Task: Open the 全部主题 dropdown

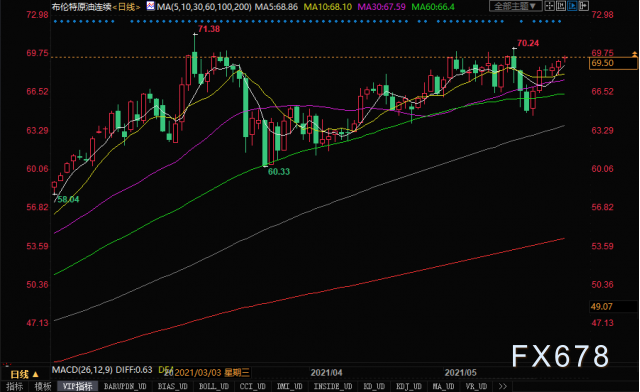Action: (516, 6)
